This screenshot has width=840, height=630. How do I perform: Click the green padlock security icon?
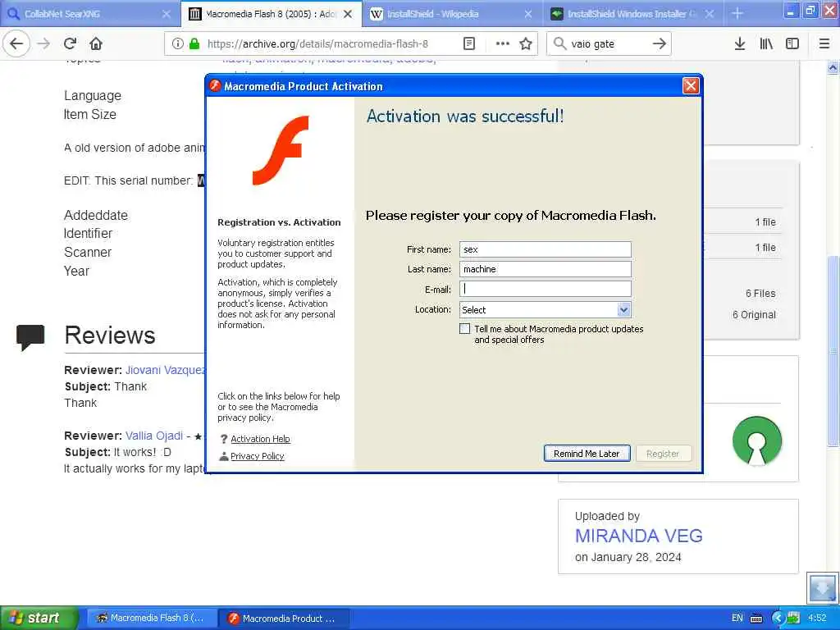pos(194,44)
